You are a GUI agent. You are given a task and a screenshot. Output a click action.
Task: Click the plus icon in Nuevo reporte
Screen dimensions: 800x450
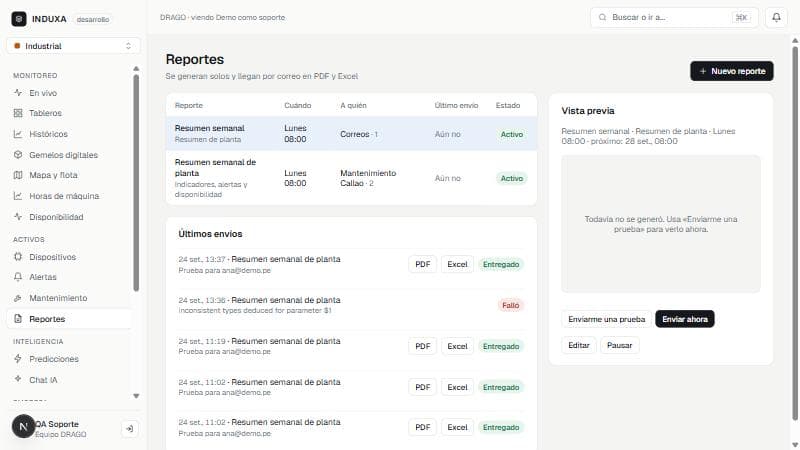pyautogui.click(x=703, y=71)
